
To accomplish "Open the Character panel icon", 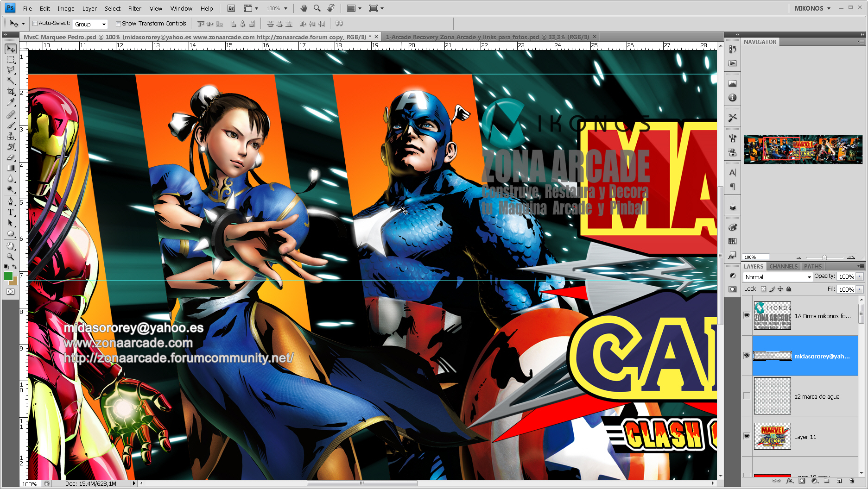I will click(732, 173).
